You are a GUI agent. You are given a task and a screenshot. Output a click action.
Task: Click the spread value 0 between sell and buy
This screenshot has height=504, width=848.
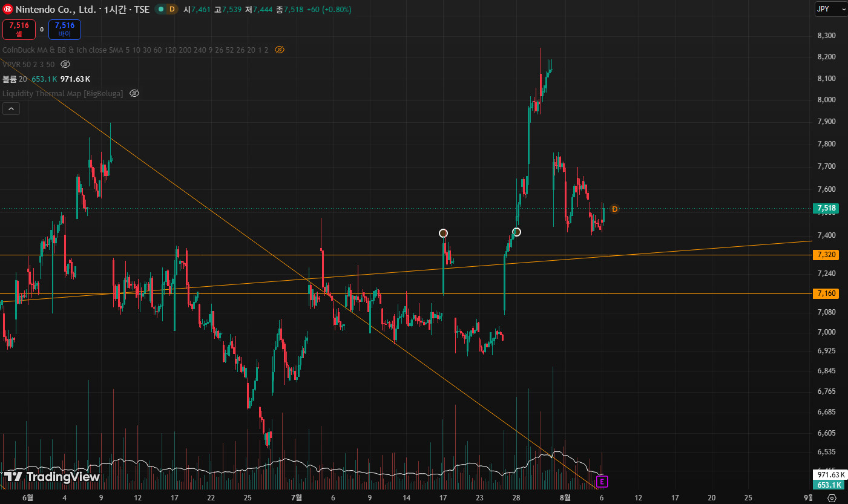coord(42,29)
